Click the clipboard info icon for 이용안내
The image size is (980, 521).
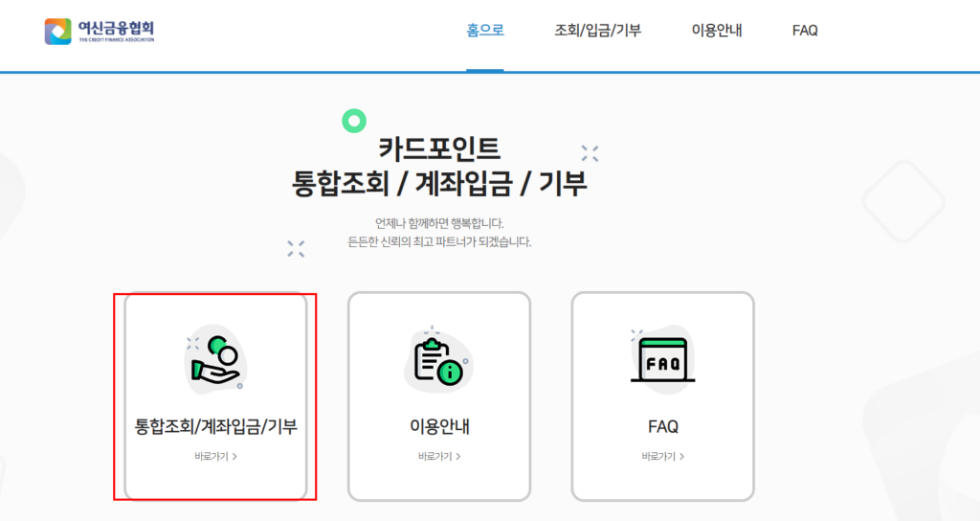[438, 360]
